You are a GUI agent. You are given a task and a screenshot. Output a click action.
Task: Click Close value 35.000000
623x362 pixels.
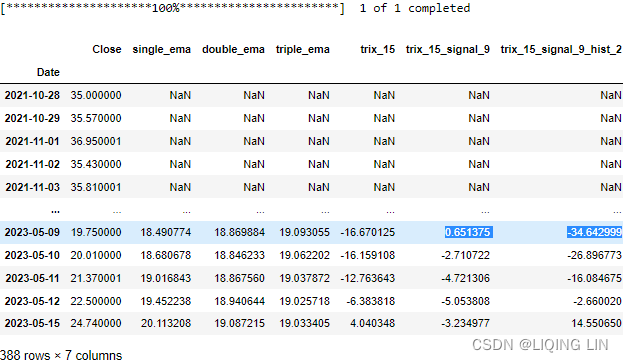96,95
